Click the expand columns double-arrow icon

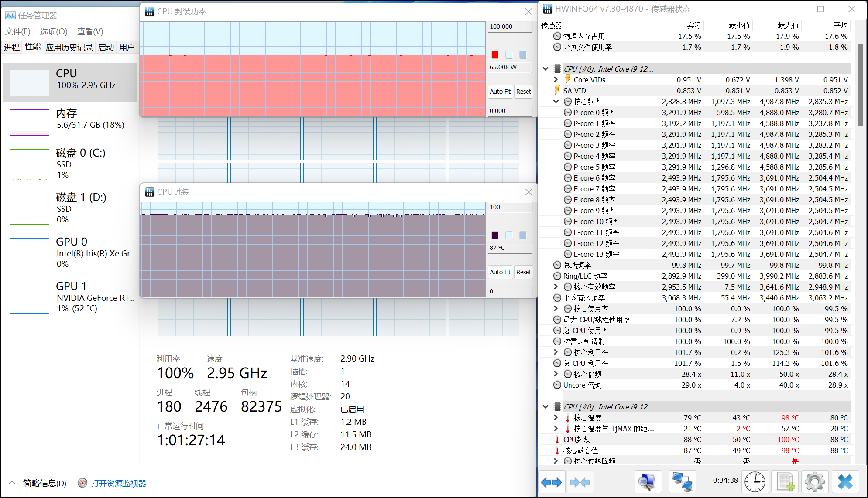tap(551, 482)
